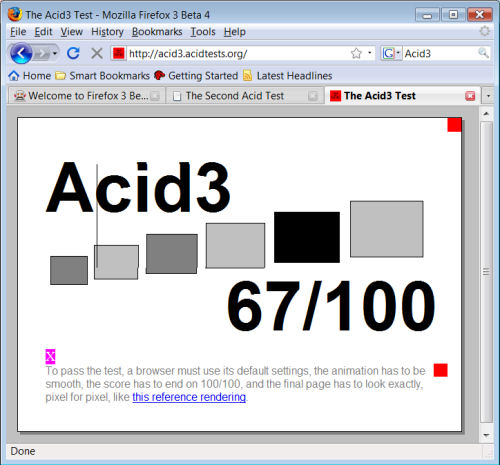Click the red site favicon in address bar
Image resolution: width=500 pixels, height=465 pixels.
119,53
